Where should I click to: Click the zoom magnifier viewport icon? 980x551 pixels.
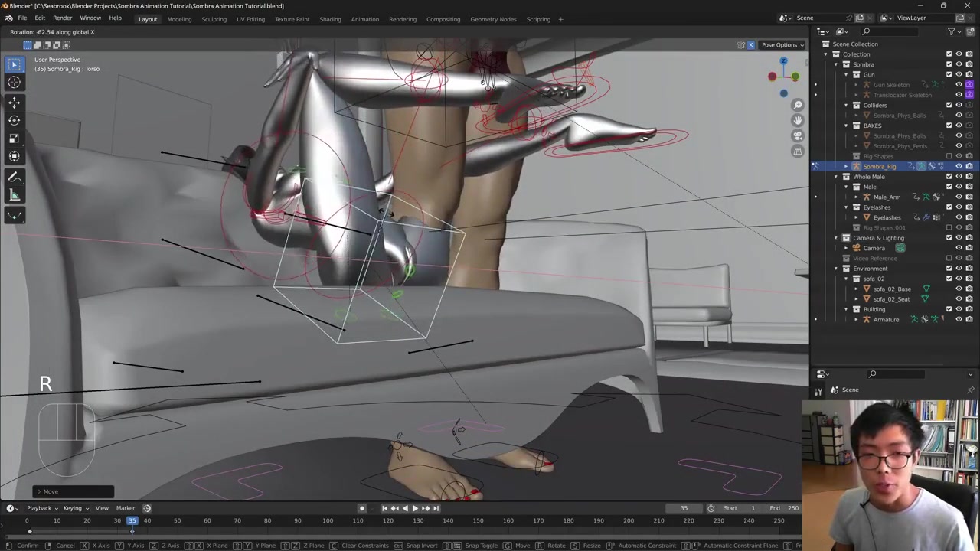[x=798, y=105]
